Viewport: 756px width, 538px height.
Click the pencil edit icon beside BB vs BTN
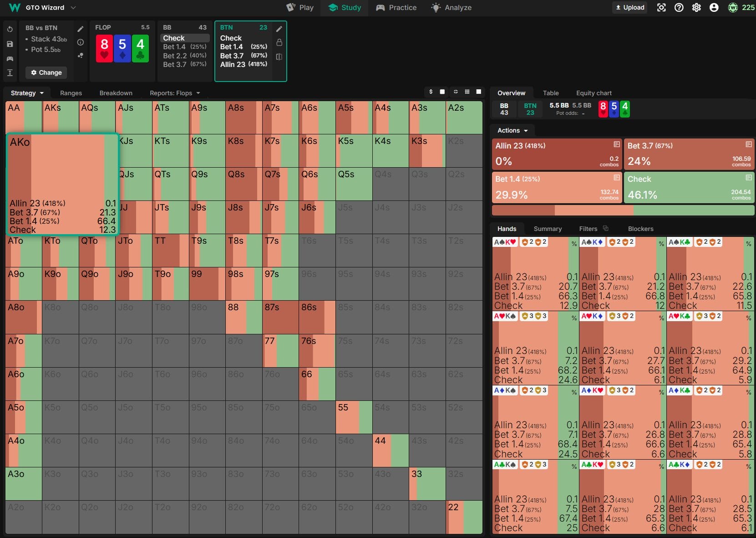point(81,29)
